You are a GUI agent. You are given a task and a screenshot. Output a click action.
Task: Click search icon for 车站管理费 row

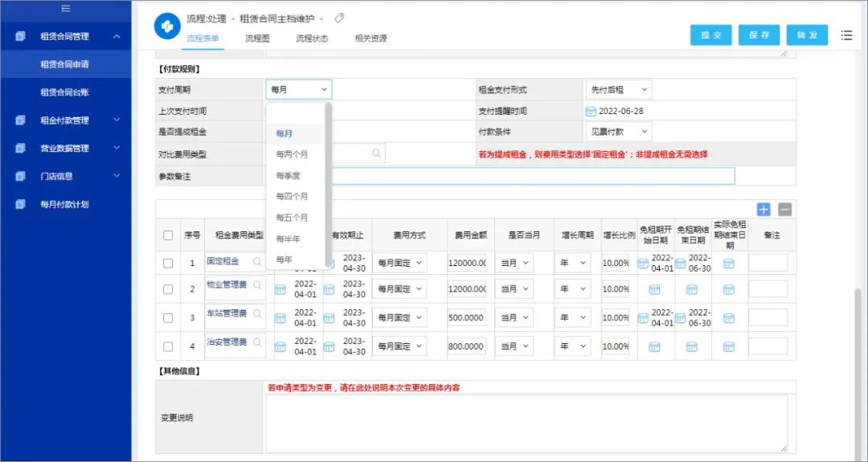pyautogui.click(x=257, y=313)
